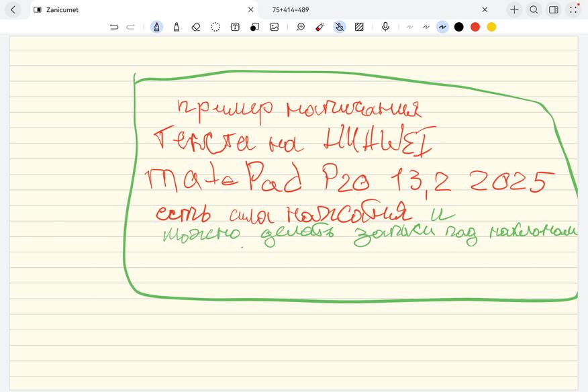Pick the yellow pen color
Viewport: 588px width, 392px height.
(x=491, y=27)
